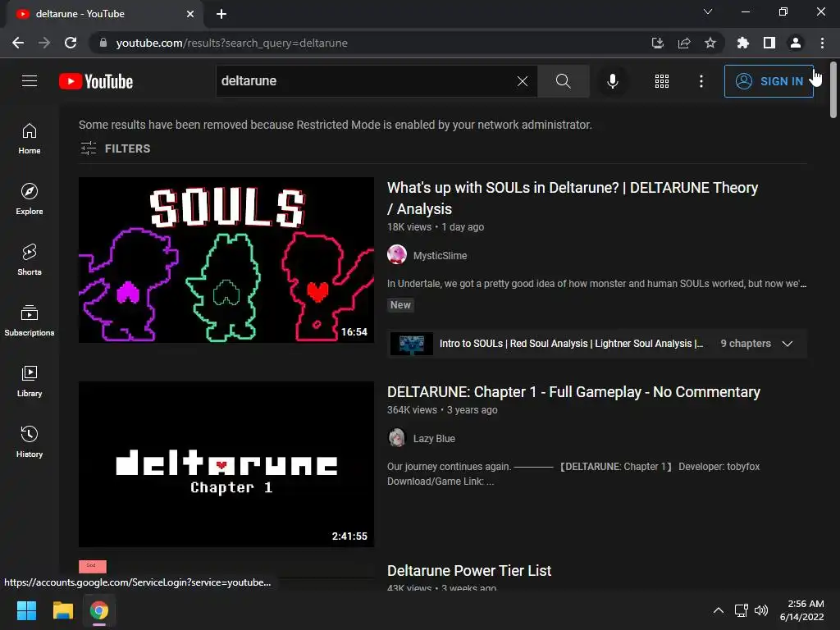Open History in the sidebar
The width and height of the screenshot is (840, 630).
click(30, 441)
